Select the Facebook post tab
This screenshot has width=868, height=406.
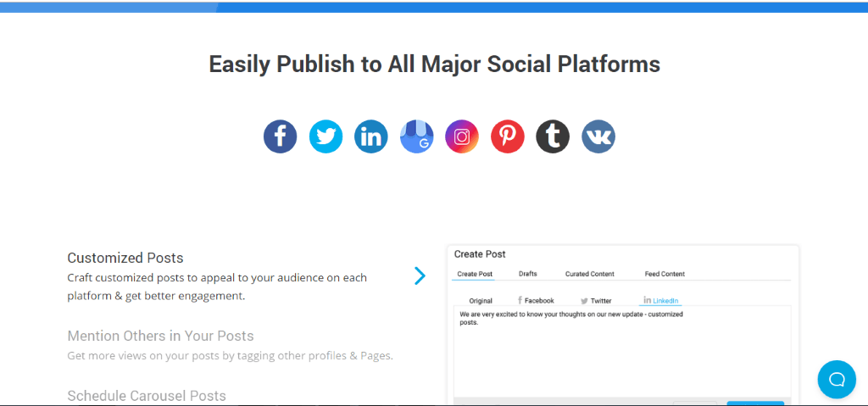pos(536,301)
